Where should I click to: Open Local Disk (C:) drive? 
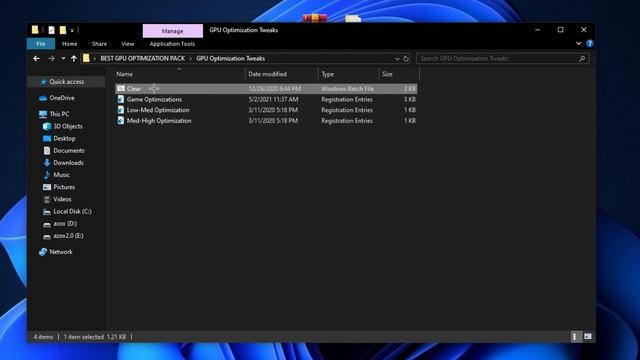click(72, 211)
